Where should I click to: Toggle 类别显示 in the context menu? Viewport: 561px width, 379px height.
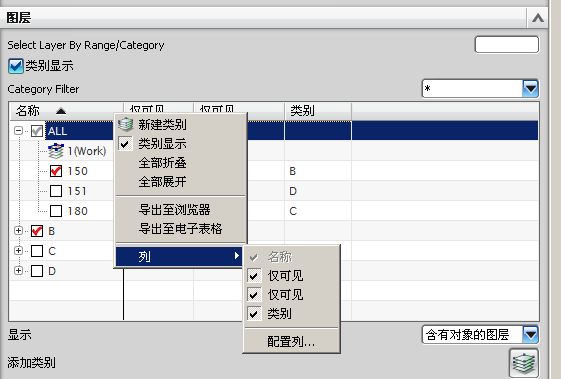(181, 144)
